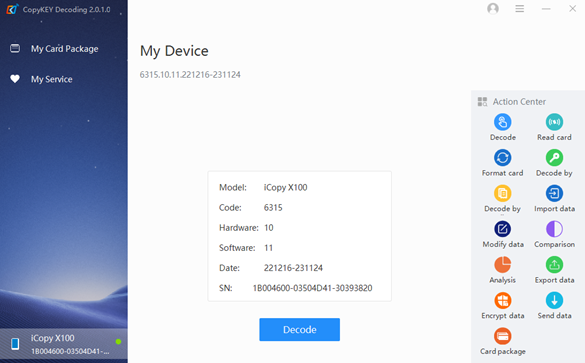
Task: Click the Read card icon in Action Center
Action: click(554, 122)
